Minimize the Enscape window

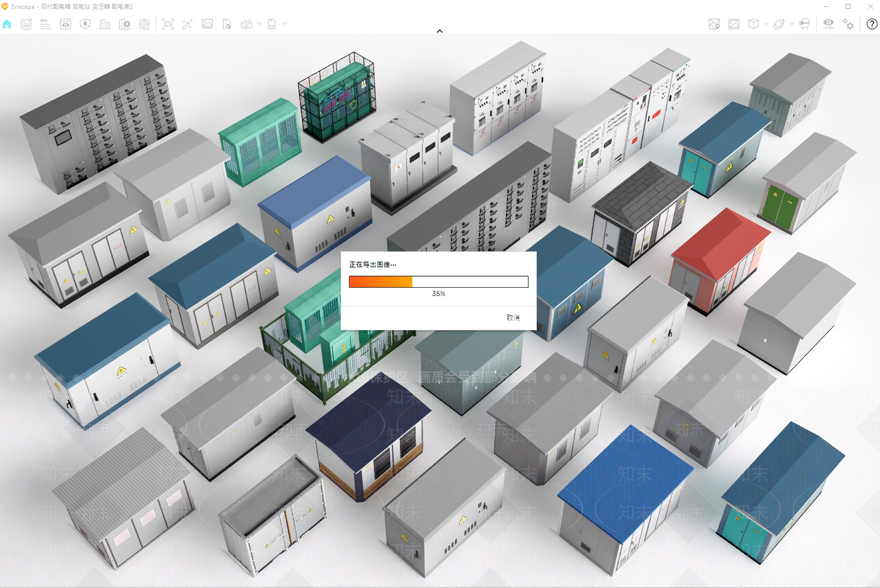[826, 7]
